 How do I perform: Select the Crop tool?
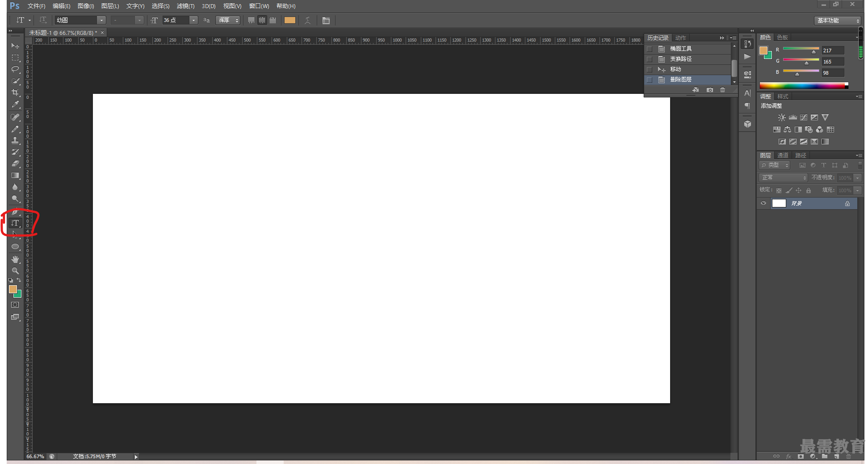point(15,93)
